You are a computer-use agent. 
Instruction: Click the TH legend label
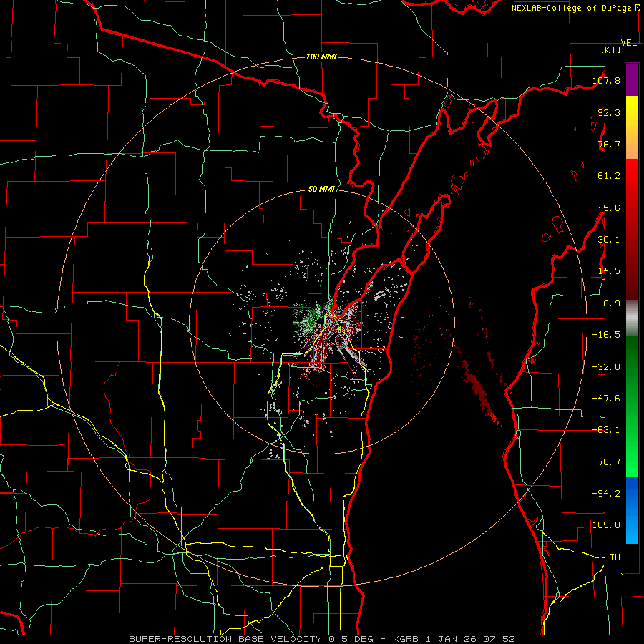coord(615,557)
